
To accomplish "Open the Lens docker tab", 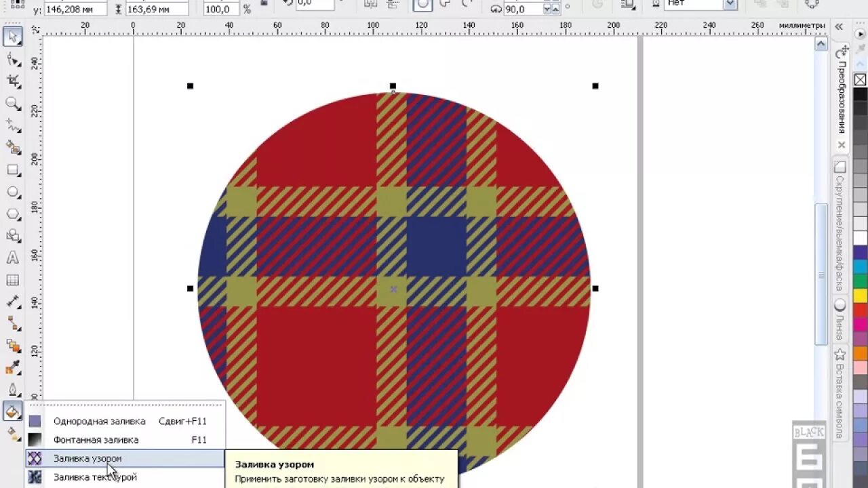I will click(840, 319).
